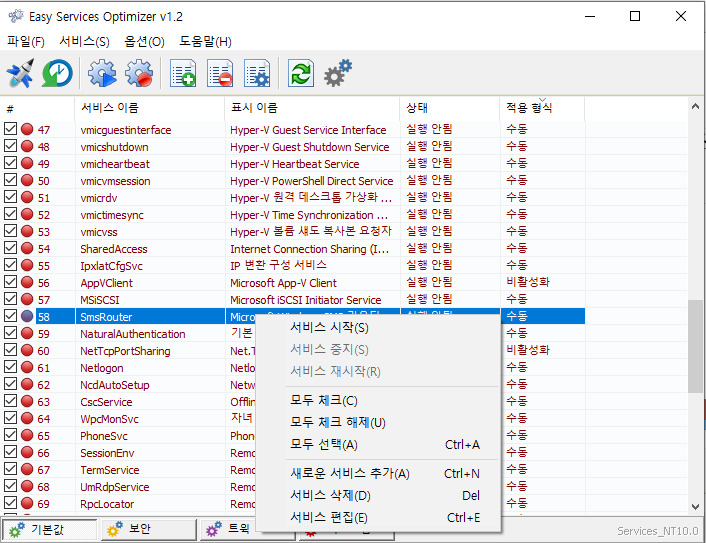Screen dimensions: 706x543
Task: Click Hyper-V Heartbeat Service display name
Action: (294, 164)
